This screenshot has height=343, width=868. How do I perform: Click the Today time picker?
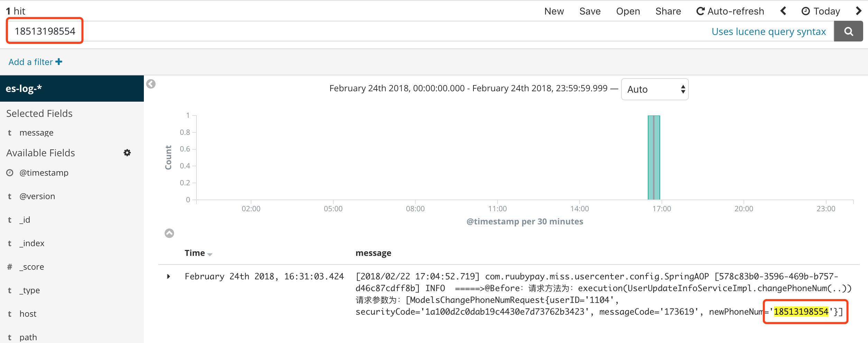coord(821,11)
